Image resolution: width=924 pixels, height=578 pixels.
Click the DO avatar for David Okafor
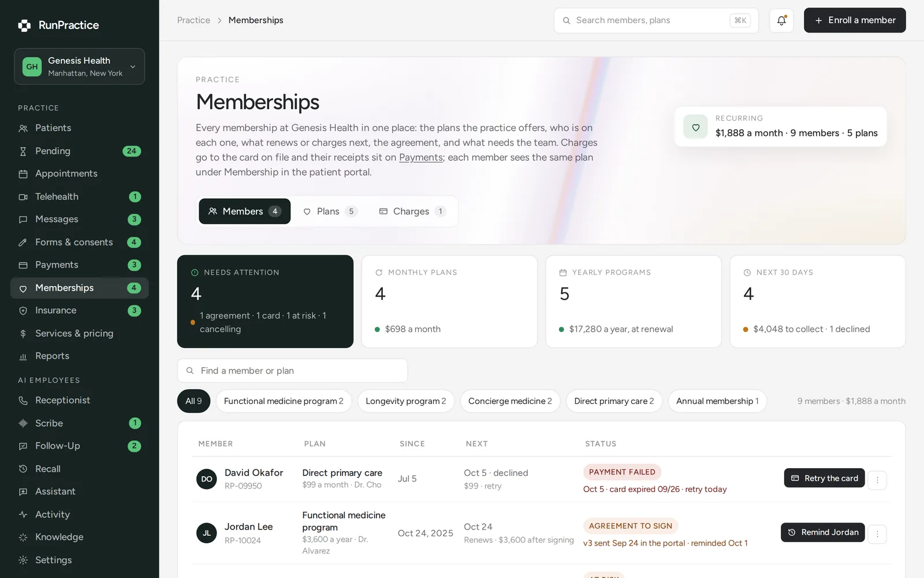pyautogui.click(x=207, y=479)
